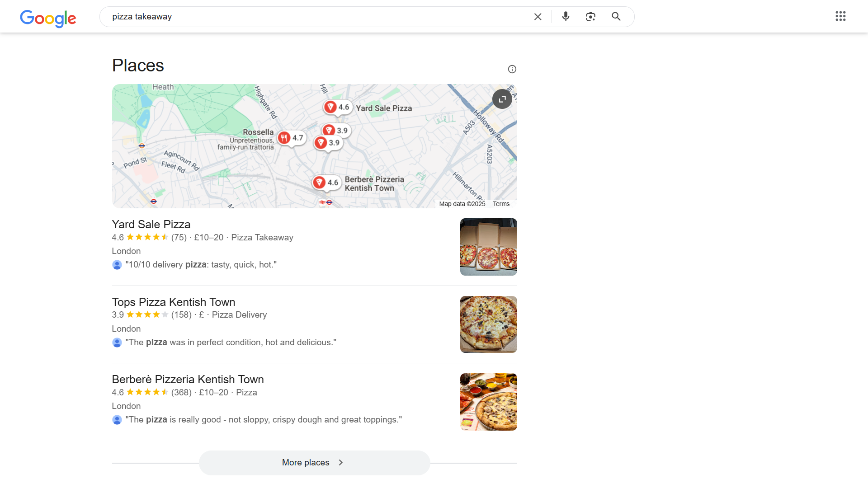Submit search with the magnifier icon
The width and height of the screenshot is (868, 488).
click(x=616, y=17)
